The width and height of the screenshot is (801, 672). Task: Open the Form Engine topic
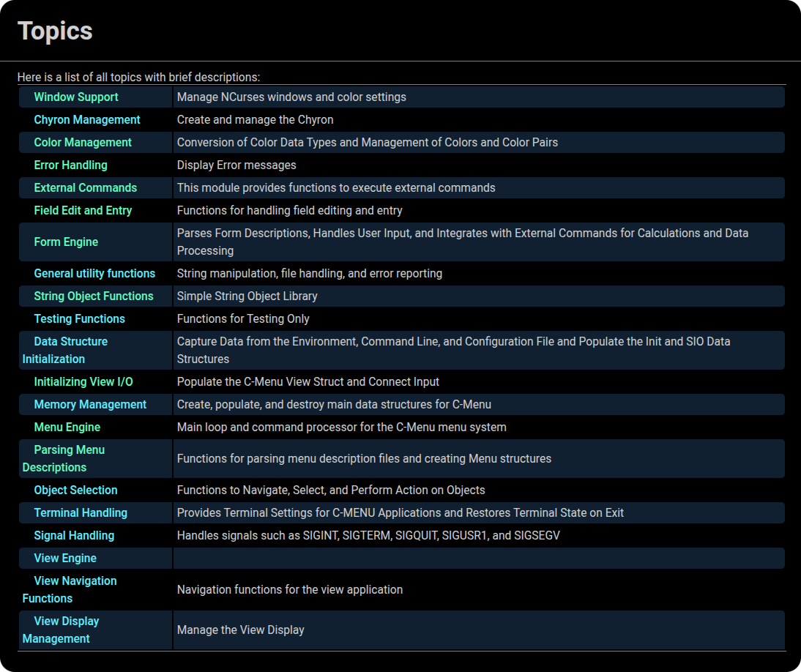pyautogui.click(x=66, y=242)
